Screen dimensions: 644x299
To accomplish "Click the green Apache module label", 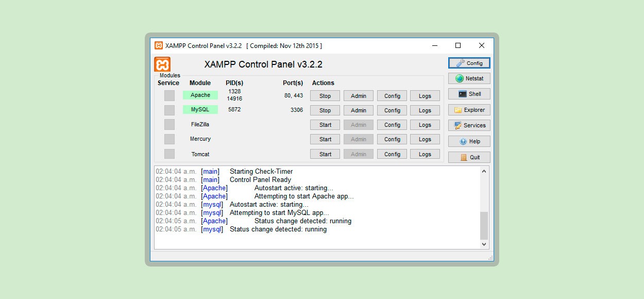I will 200,95.
